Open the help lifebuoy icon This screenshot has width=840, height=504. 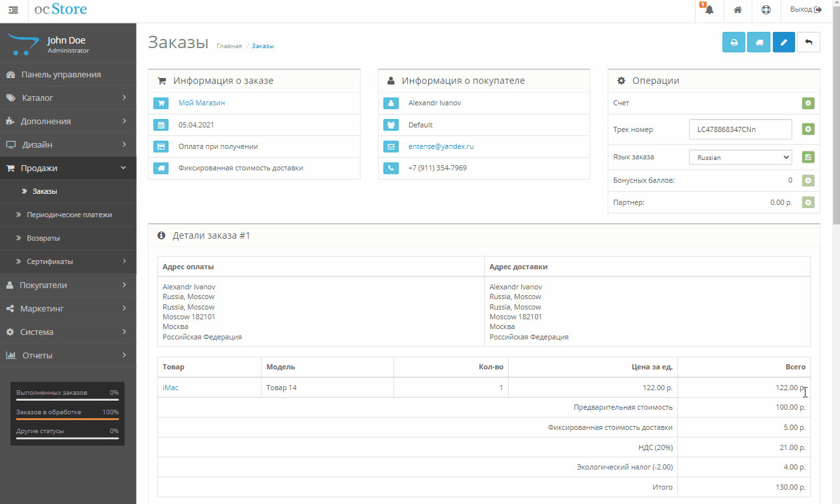(766, 10)
